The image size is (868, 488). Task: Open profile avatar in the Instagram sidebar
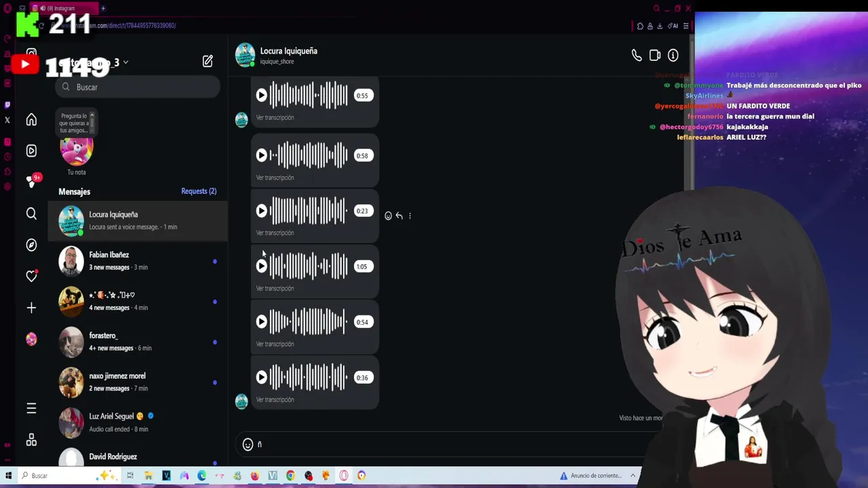pyautogui.click(x=31, y=339)
